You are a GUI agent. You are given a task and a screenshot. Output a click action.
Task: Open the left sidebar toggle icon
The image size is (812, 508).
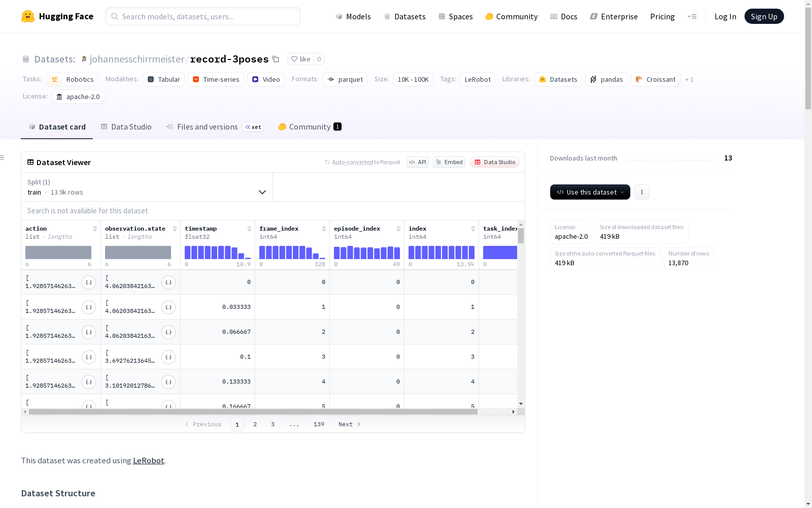3,157
